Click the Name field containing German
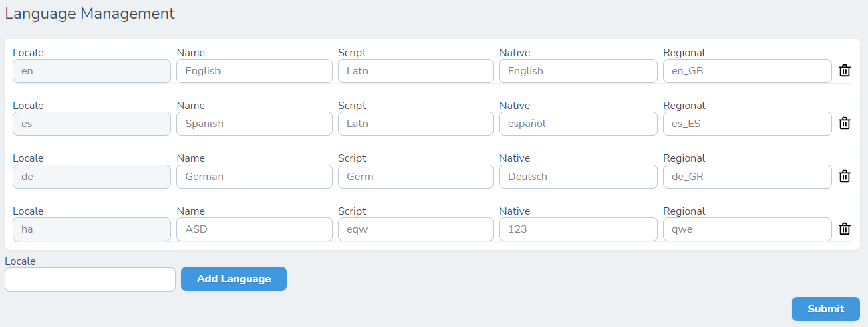The width and height of the screenshot is (868, 327). coord(254,177)
